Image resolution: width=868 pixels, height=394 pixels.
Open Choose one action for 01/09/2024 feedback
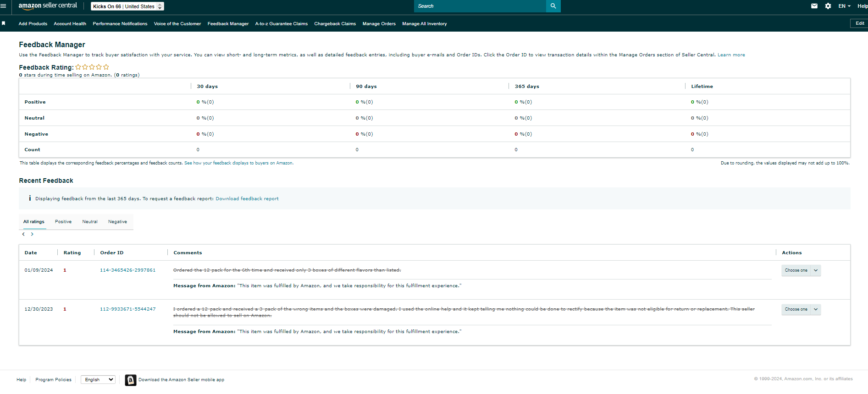(801, 270)
